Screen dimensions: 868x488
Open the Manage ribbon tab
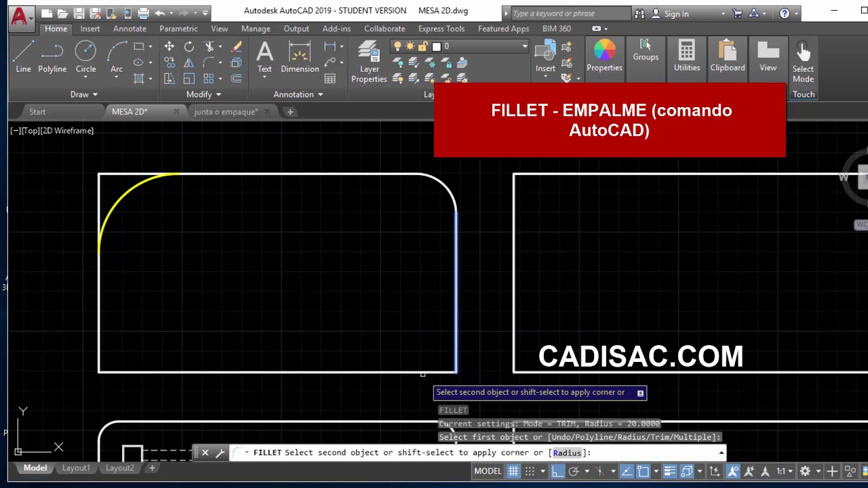pyautogui.click(x=256, y=28)
